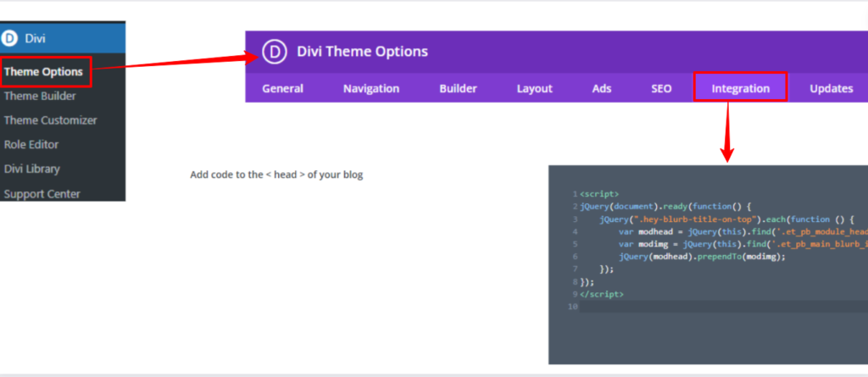868x377 pixels.
Task: Open the Ads tab
Action: 602,88
